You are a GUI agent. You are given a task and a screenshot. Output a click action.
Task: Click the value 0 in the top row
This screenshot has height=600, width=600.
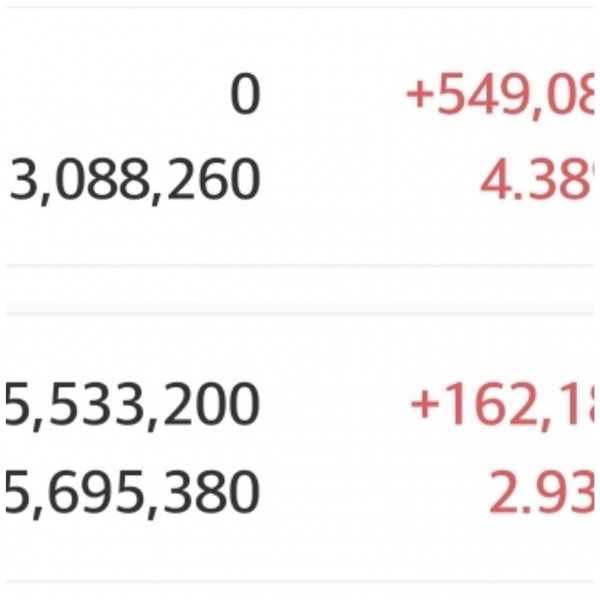245,96
